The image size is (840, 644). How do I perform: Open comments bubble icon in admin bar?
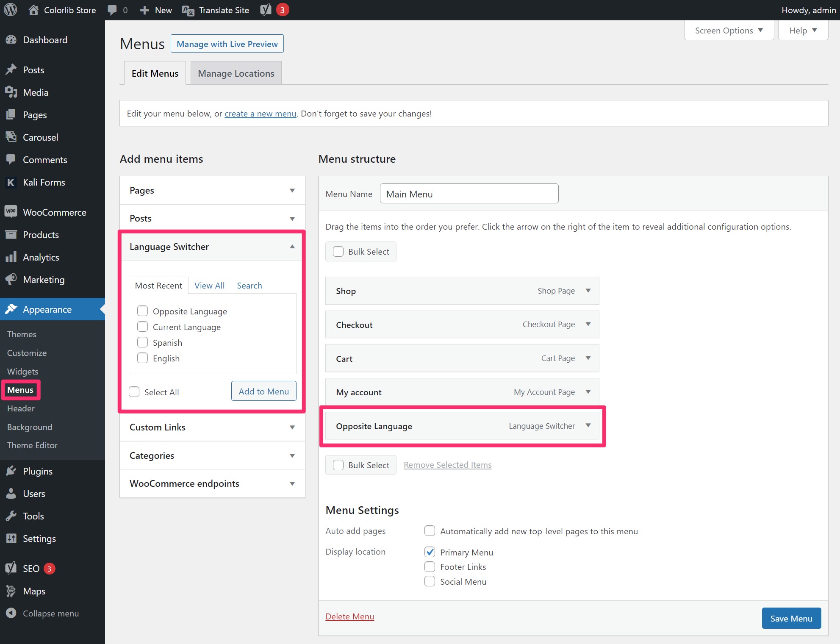[112, 10]
